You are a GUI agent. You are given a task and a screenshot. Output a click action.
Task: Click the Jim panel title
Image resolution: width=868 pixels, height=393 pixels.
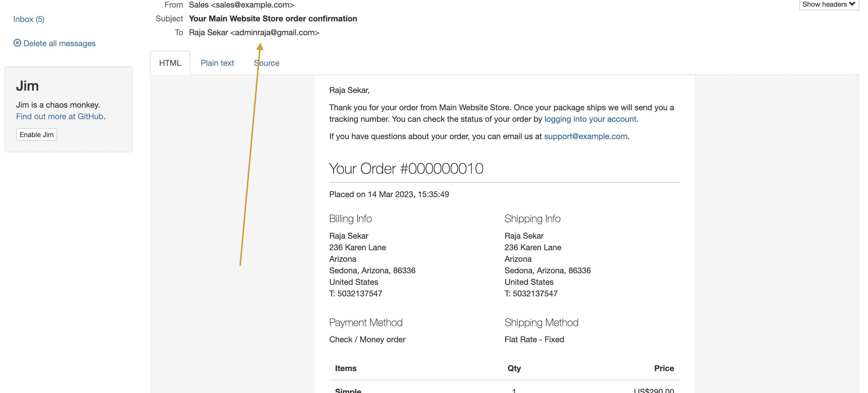pyautogui.click(x=27, y=86)
